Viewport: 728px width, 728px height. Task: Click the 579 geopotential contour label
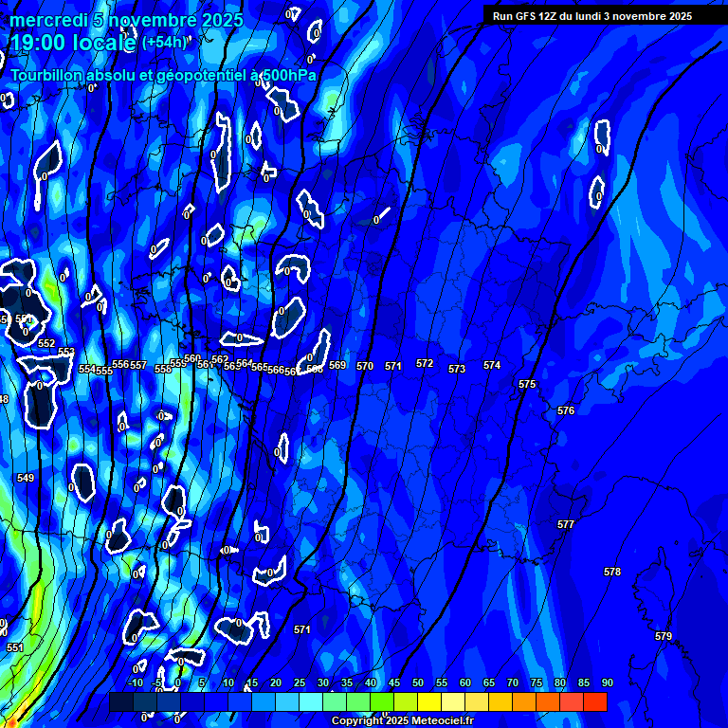tap(664, 636)
